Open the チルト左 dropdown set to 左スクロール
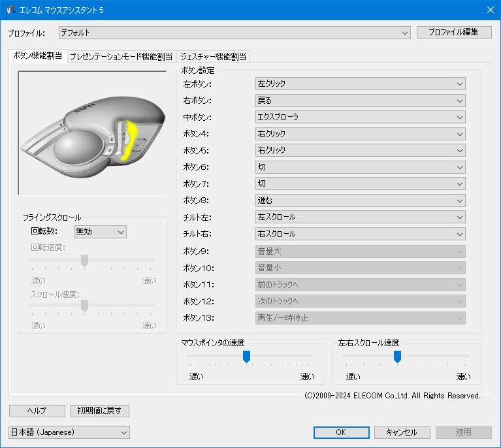This screenshot has width=501, height=448. 360,217
